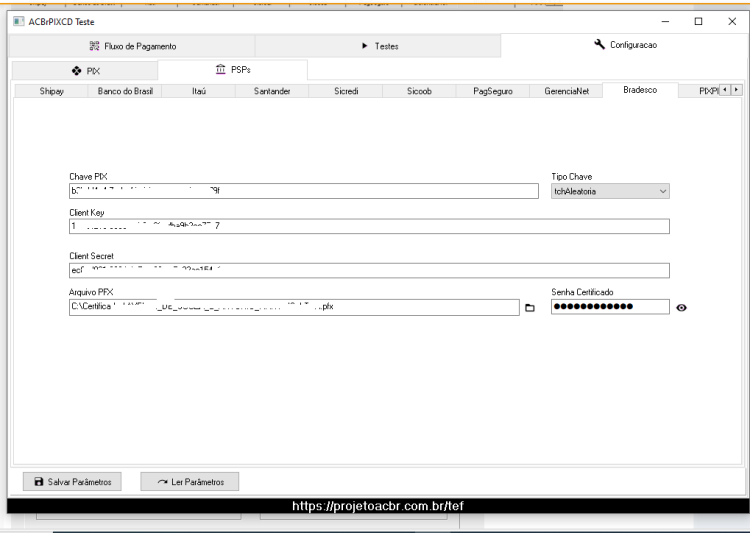Move PSP tabs left with arrow
Screen dimensions: 750x533
725,89
